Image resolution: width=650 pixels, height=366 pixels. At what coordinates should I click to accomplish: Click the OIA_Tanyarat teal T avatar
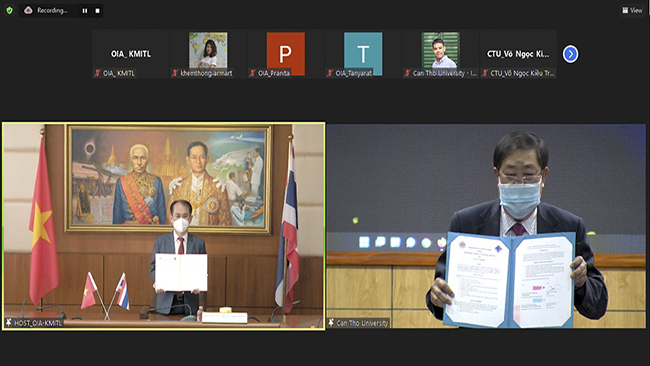tap(363, 54)
